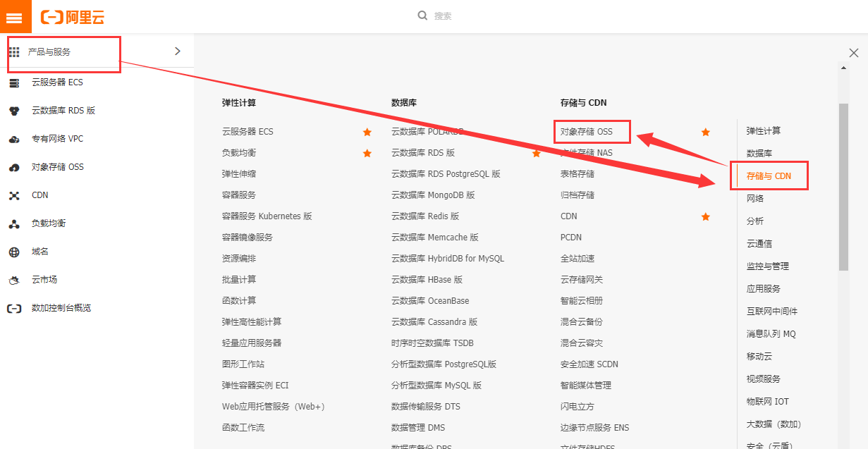Viewport: 868px width, 449px height.
Task: Select 存储与 CDN in category navigation
Action: [x=769, y=176]
